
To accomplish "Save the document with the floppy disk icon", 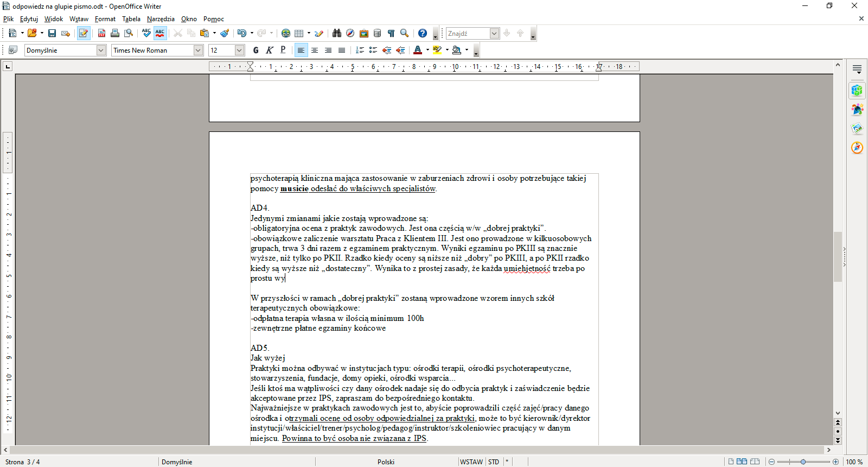I will tap(52, 33).
